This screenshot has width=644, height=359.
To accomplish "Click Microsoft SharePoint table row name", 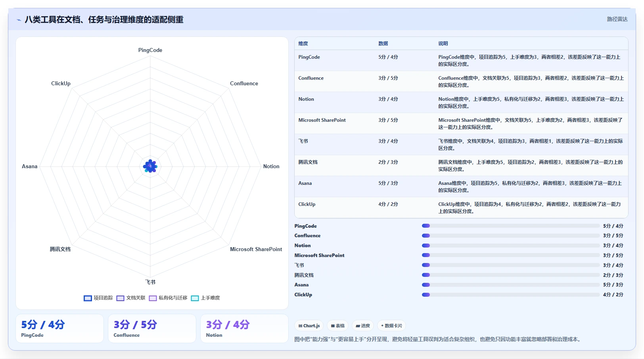I will [x=322, y=120].
